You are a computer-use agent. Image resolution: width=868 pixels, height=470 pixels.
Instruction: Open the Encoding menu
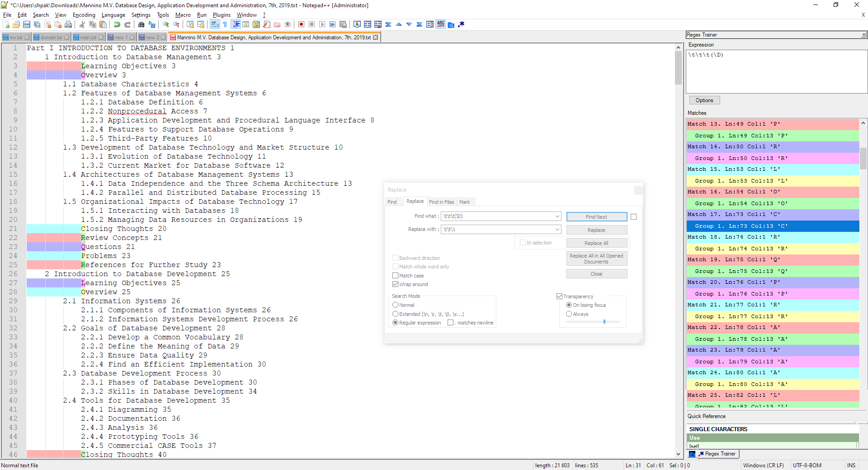[x=84, y=15]
